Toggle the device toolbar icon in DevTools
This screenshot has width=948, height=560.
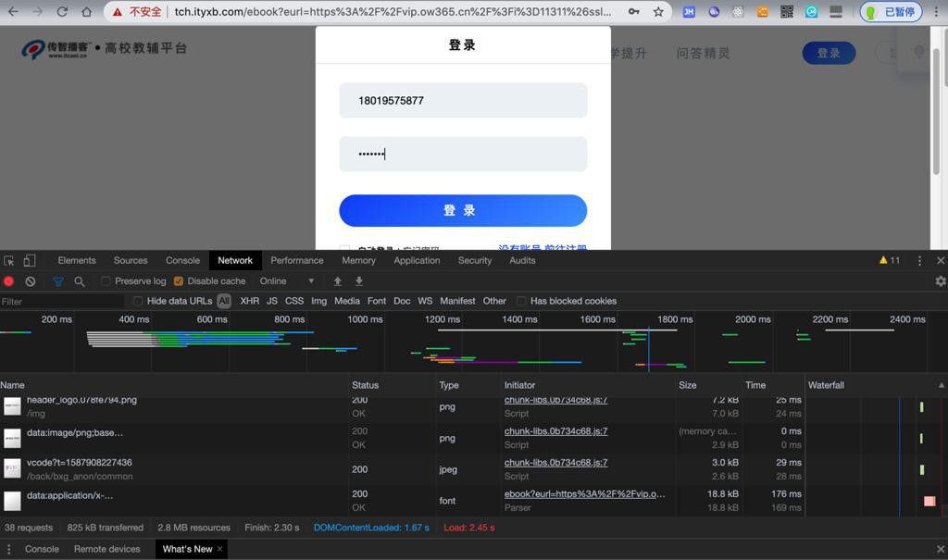coord(30,261)
